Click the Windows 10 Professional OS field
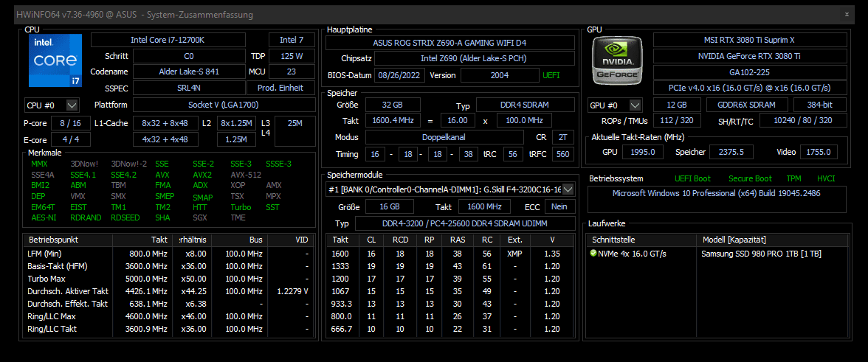The image size is (868, 362). pos(717,200)
